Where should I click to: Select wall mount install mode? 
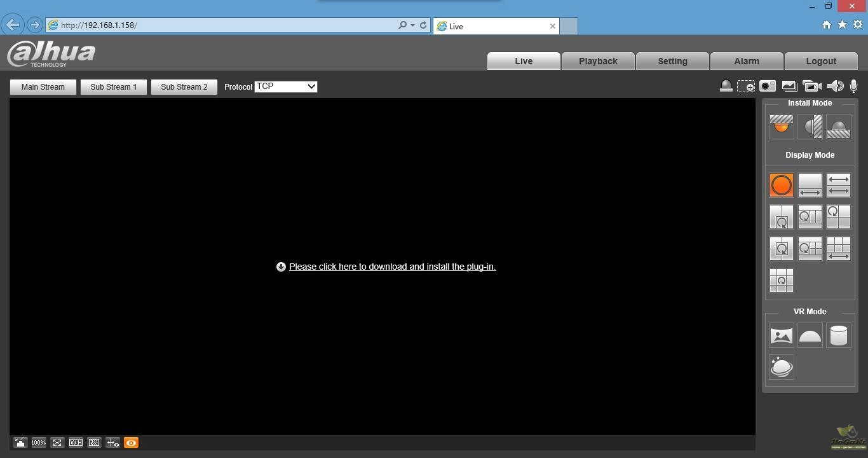(x=810, y=127)
